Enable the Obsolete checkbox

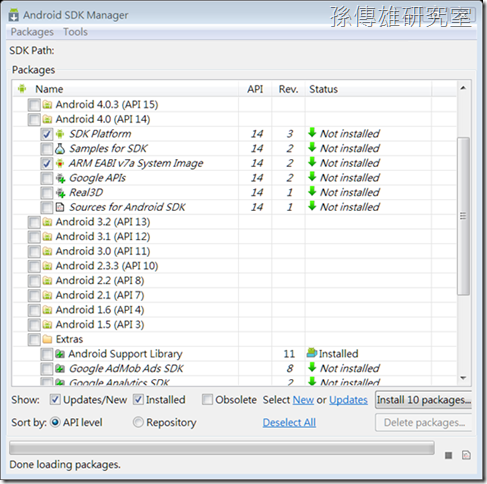pos(207,400)
